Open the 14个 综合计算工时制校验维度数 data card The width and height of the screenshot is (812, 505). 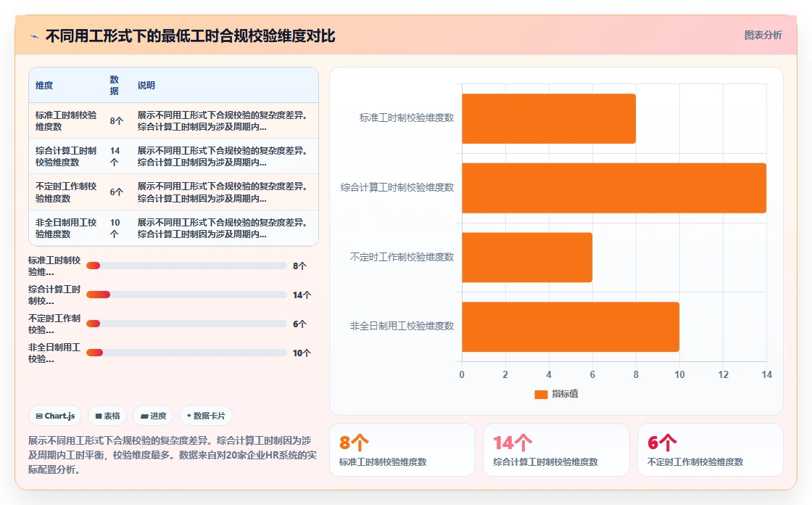tap(556, 450)
